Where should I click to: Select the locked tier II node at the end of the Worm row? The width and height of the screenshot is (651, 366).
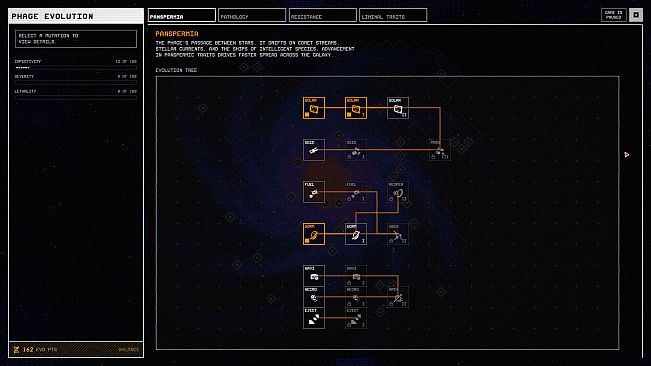tap(398, 234)
